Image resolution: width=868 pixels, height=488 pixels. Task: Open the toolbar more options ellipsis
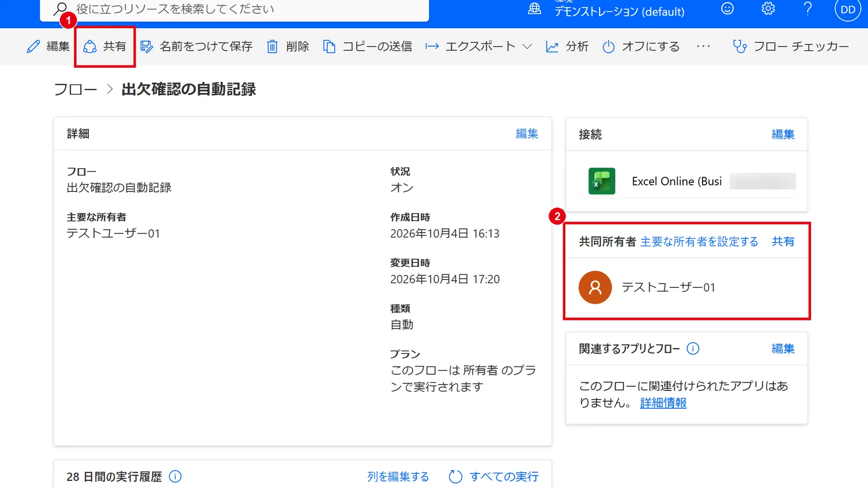coord(704,47)
